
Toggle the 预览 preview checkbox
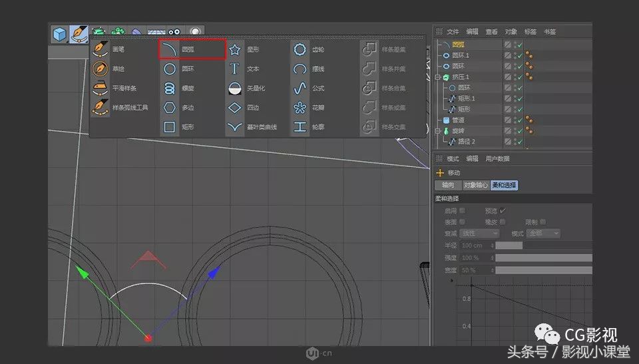[x=503, y=211]
